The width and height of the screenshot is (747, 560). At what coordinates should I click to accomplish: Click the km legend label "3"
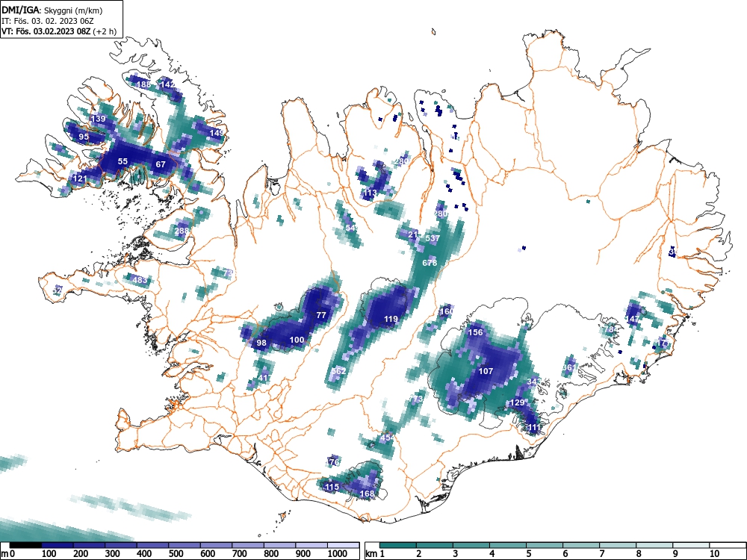pyautogui.click(x=456, y=554)
